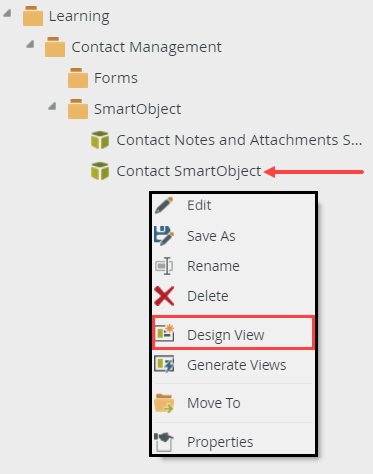This screenshot has height=474, width=373.
Task: Collapse the Contact Management folder arrow
Action: pos(30,44)
